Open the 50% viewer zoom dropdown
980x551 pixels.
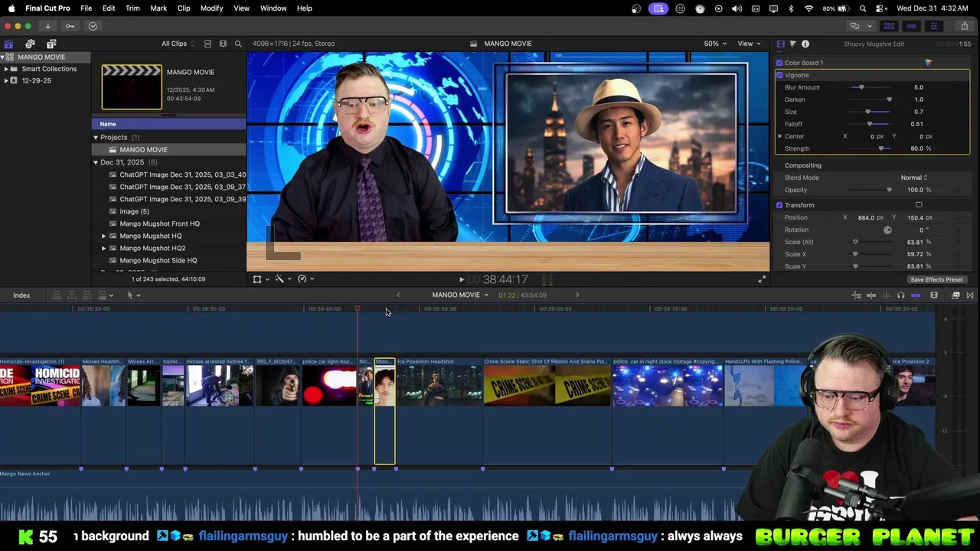(x=715, y=44)
